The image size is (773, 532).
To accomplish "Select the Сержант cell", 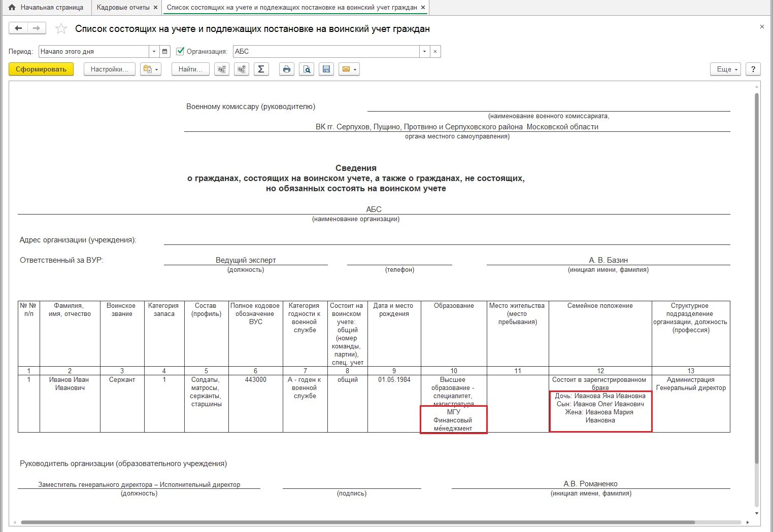I will 122,403.
